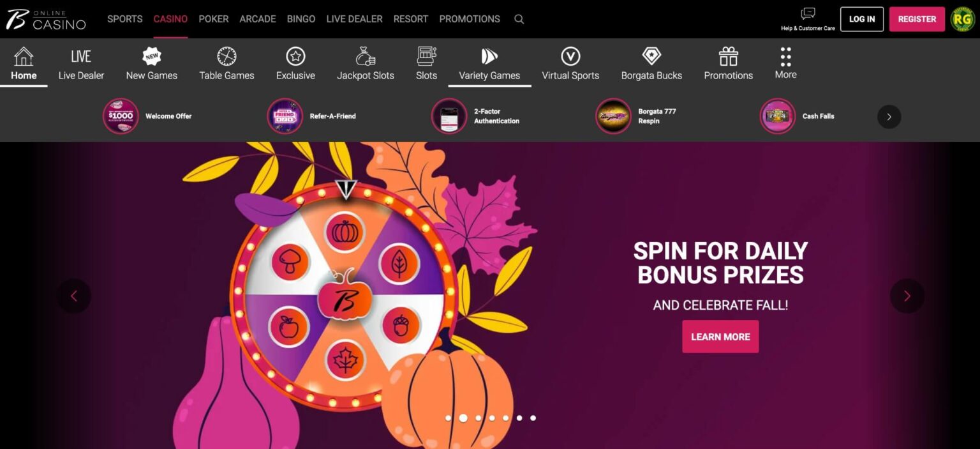Advance banner with next slide arrow
Image resolution: width=980 pixels, height=449 pixels.
click(907, 296)
